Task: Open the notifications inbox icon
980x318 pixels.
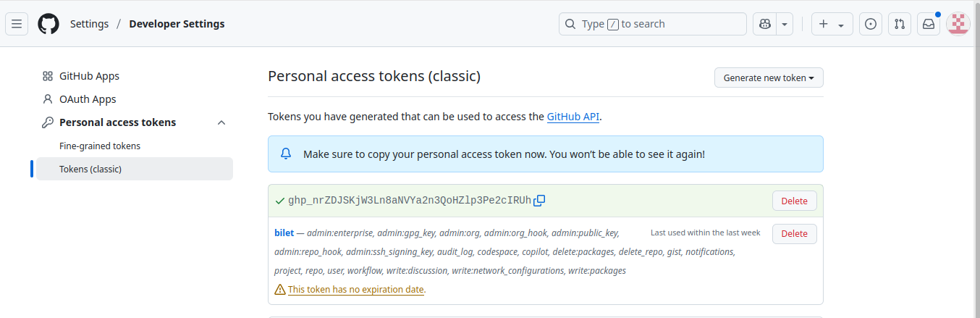Action: click(x=929, y=24)
